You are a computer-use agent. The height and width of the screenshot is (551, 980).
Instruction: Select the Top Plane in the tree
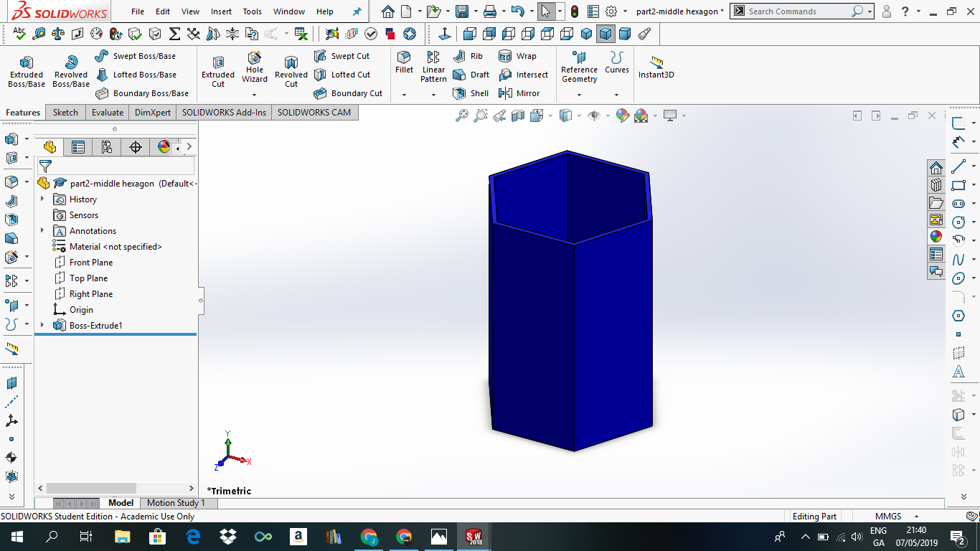88,278
